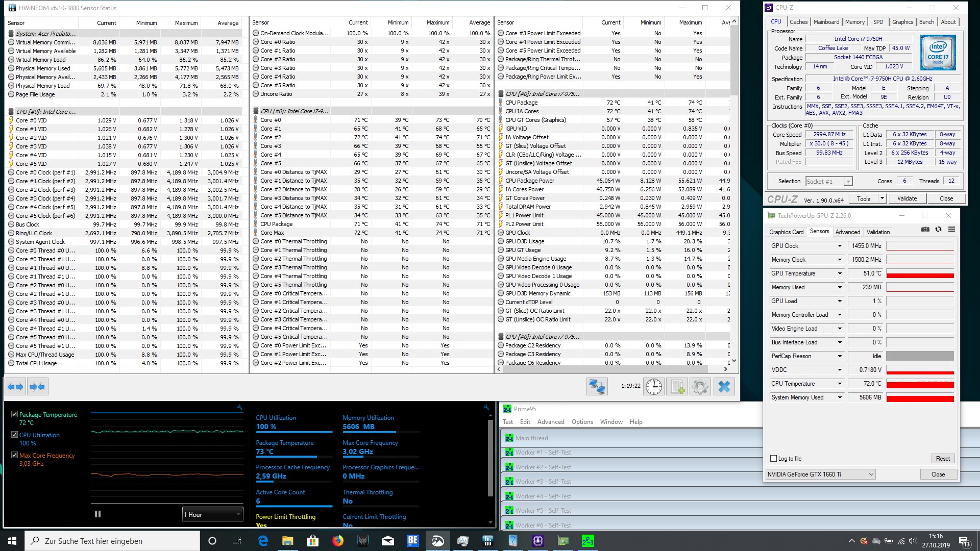Open Bench tab in CPU-Z

tap(926, 22)
